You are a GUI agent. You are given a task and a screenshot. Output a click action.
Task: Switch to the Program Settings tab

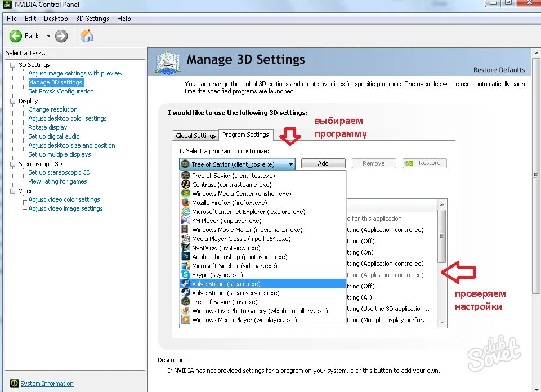(x=245, y=135)
